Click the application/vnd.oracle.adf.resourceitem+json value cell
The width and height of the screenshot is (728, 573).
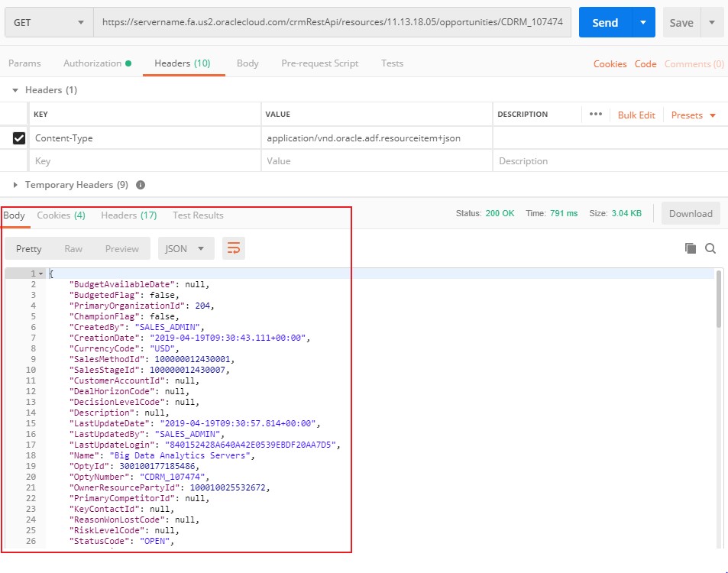pyautogui.click(x=377, y=138)
